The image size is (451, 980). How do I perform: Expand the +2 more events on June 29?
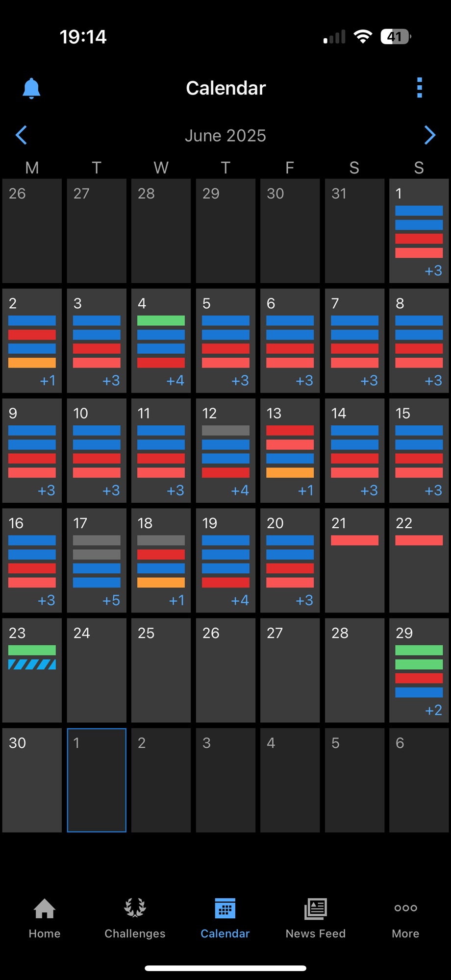click(433, 710)
